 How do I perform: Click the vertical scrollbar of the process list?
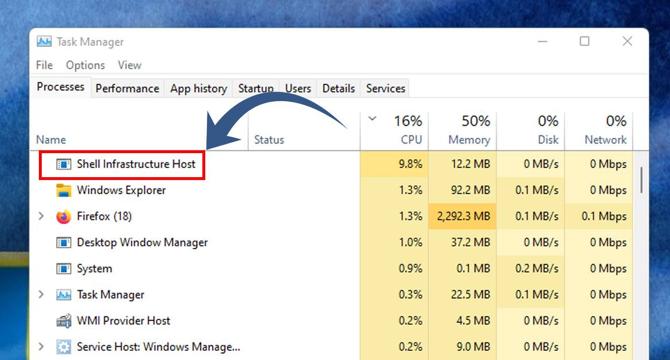[641, 180]
